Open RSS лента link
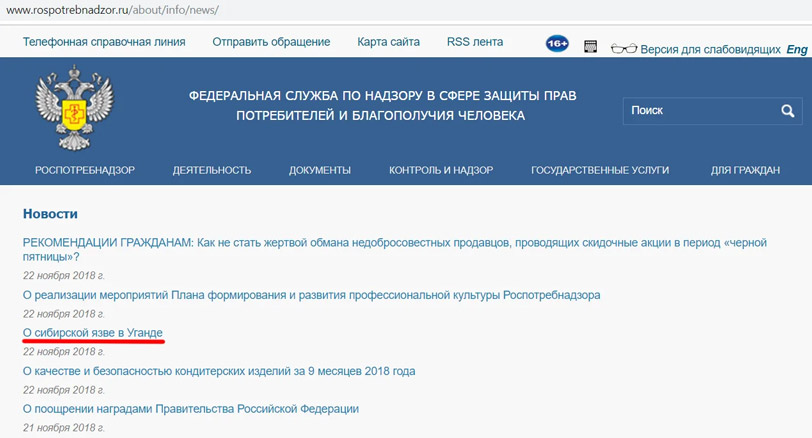The width and height of the screenshot is (812, 438). (x=475, y=42)
